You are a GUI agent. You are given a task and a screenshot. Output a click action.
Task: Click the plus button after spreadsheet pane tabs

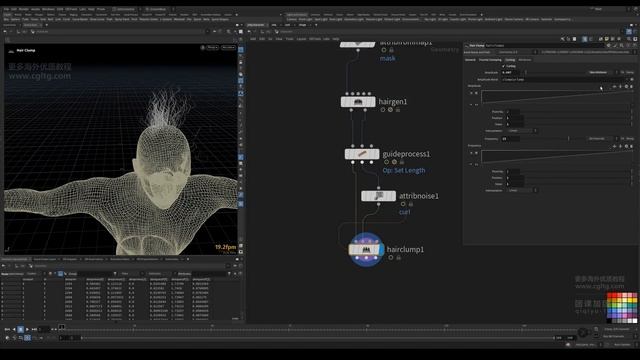tap(188, 259)
